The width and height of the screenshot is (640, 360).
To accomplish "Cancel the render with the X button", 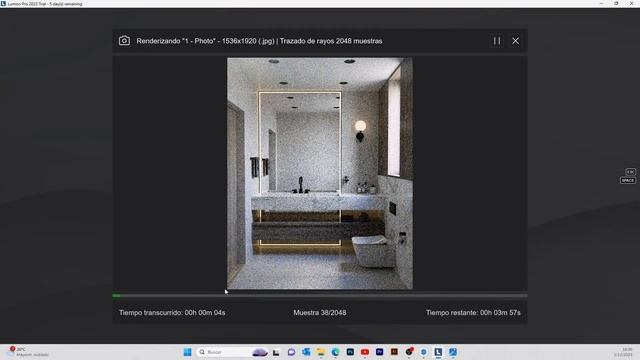I will (x=516, y=41).
